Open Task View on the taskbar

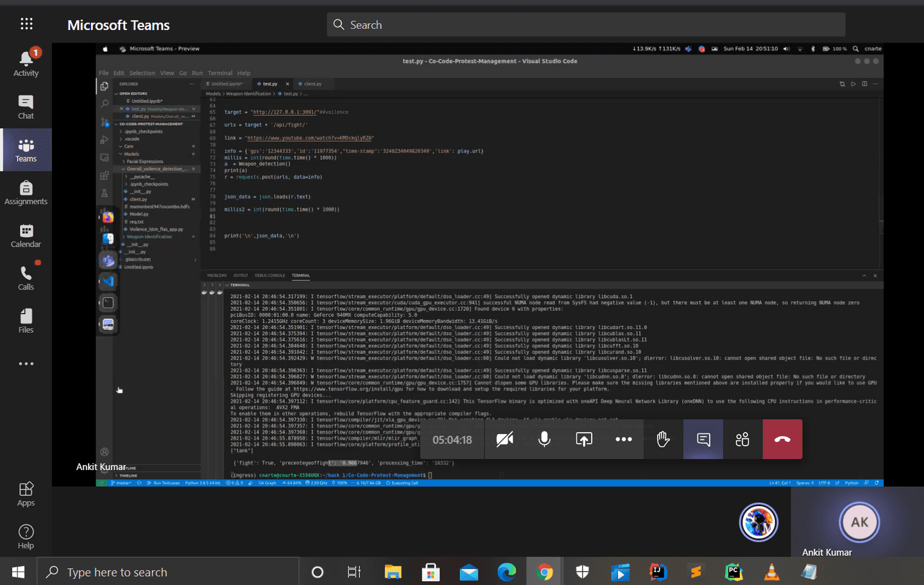pos(354,572)
